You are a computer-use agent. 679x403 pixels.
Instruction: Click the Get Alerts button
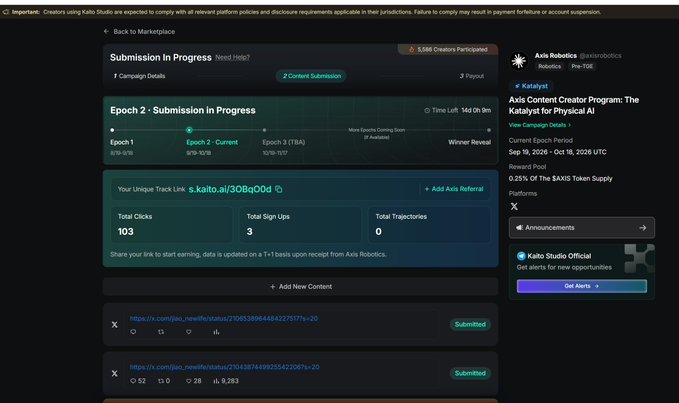coord(582,286)
